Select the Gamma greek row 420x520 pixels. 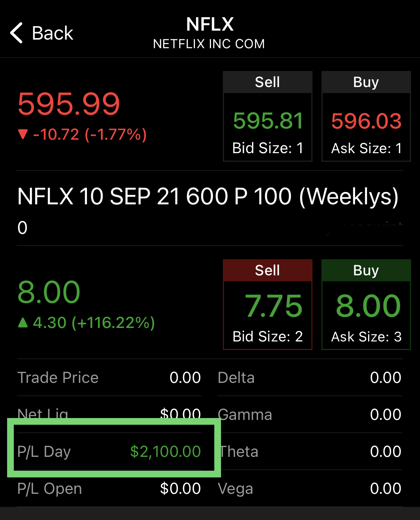pyautogui.click(x=309, y=415)
